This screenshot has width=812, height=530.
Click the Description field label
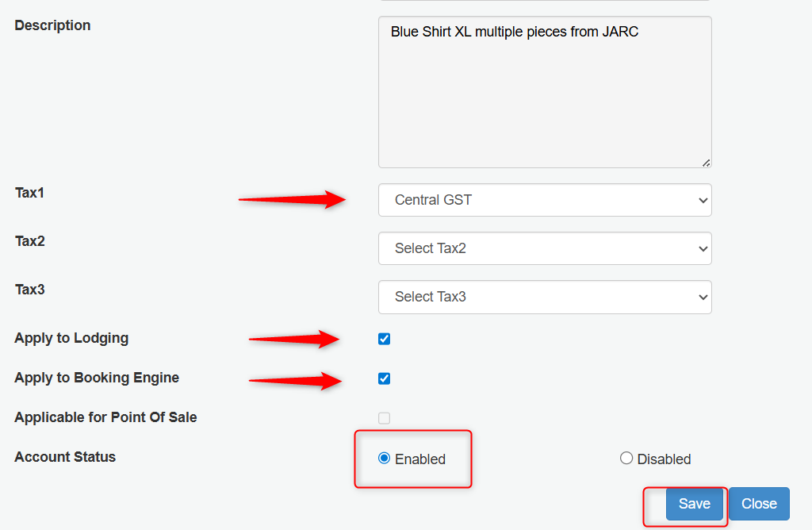[x=52, y=25]
